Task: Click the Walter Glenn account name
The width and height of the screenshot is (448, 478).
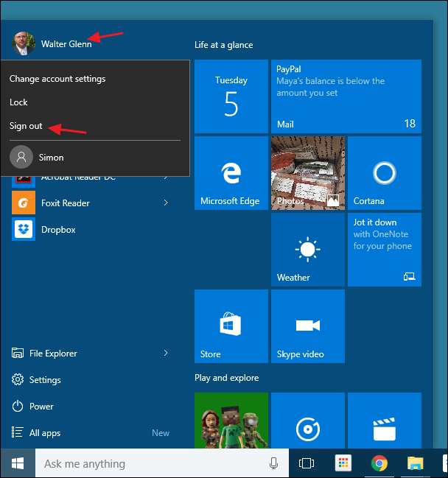Action: (x=66, y=44)
